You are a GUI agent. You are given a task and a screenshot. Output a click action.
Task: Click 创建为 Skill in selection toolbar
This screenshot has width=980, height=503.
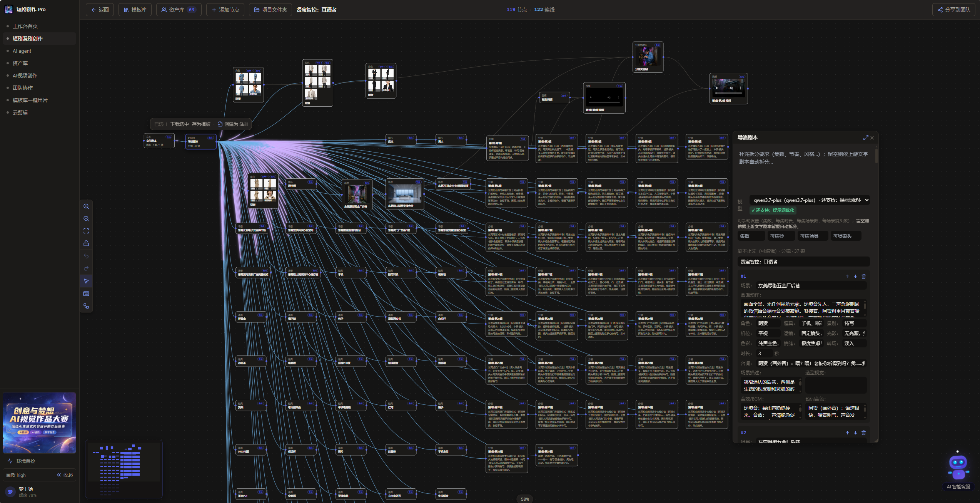click(x=233, y=124)
